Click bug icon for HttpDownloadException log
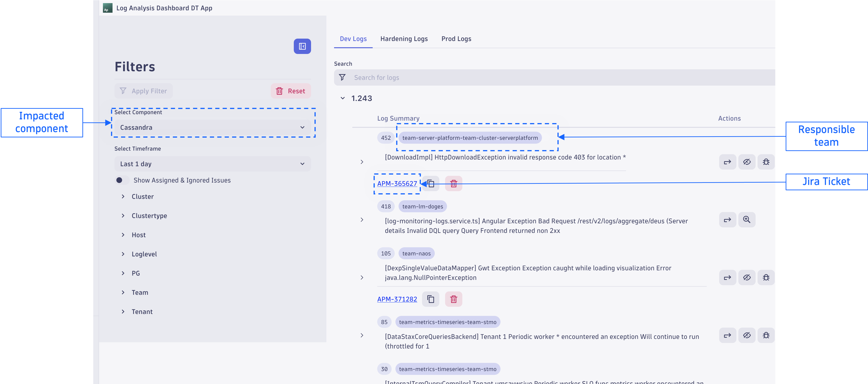Viewport: 868px width, 384px height. 766,162
